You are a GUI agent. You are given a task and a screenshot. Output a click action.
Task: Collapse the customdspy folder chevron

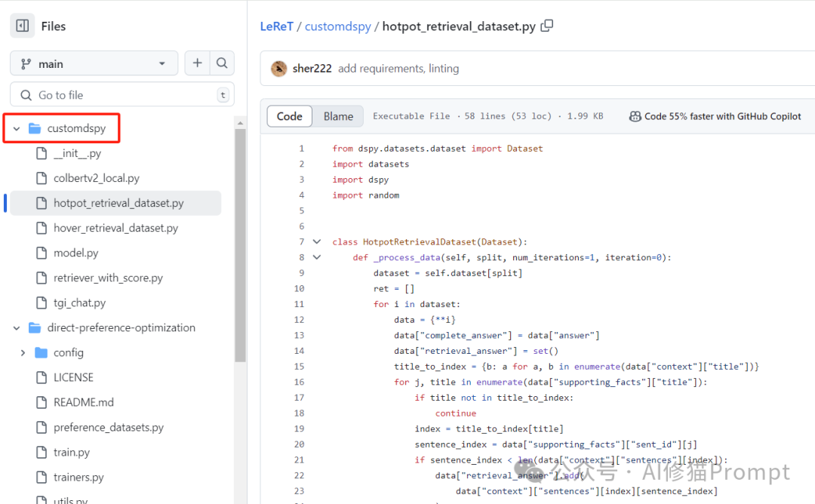[16, 128]
